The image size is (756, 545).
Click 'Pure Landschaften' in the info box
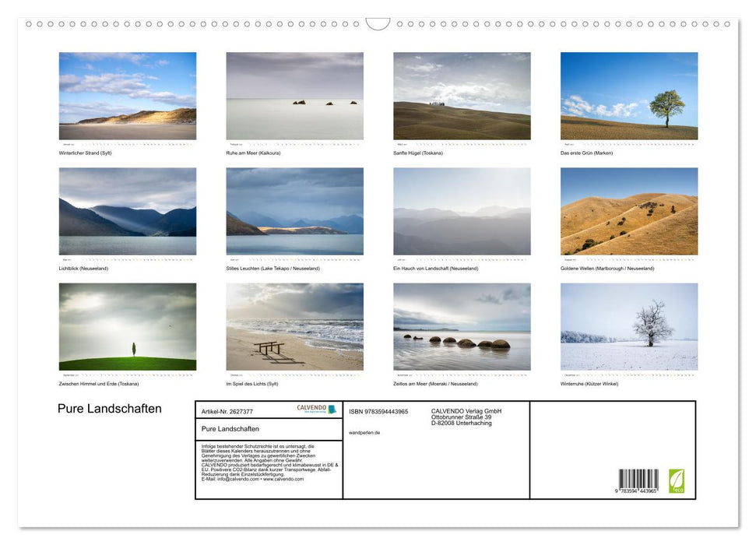click(x=230, y=429)
